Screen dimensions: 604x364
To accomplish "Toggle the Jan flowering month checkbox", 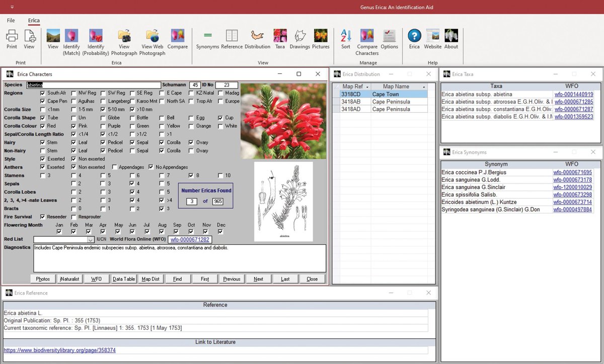I will (59, 232).
